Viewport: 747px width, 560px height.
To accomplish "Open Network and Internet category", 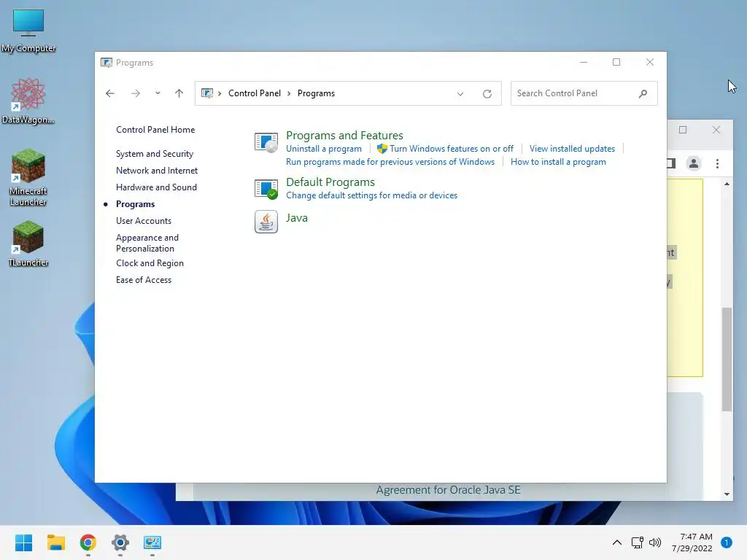I will [x=157, y=171].
